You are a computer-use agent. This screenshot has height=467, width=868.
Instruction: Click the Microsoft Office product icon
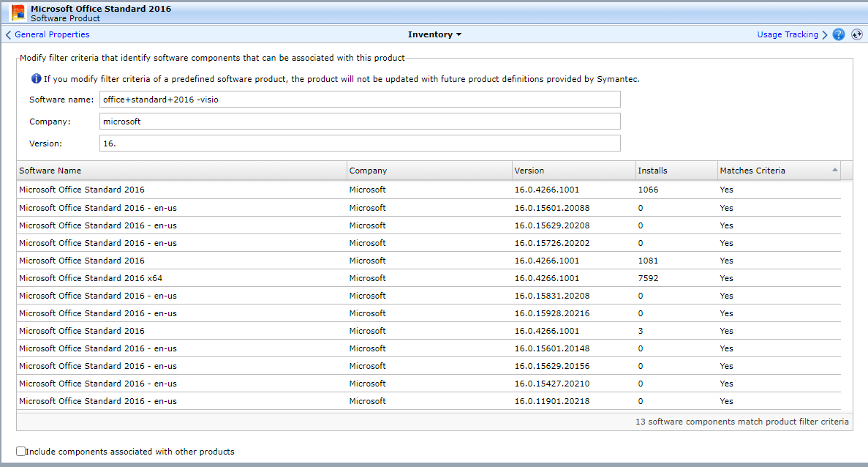(x=18, y=12)
